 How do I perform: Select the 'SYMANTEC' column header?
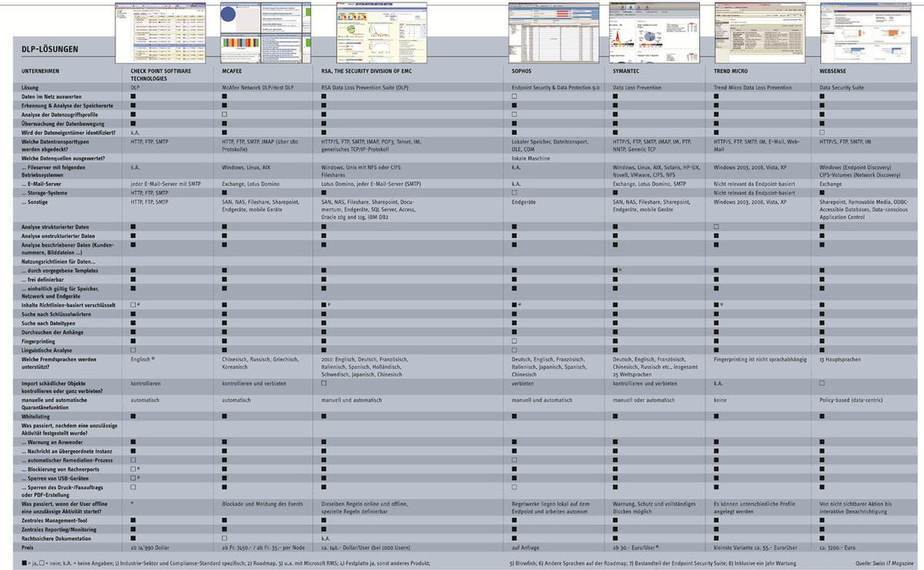point(628,70)
